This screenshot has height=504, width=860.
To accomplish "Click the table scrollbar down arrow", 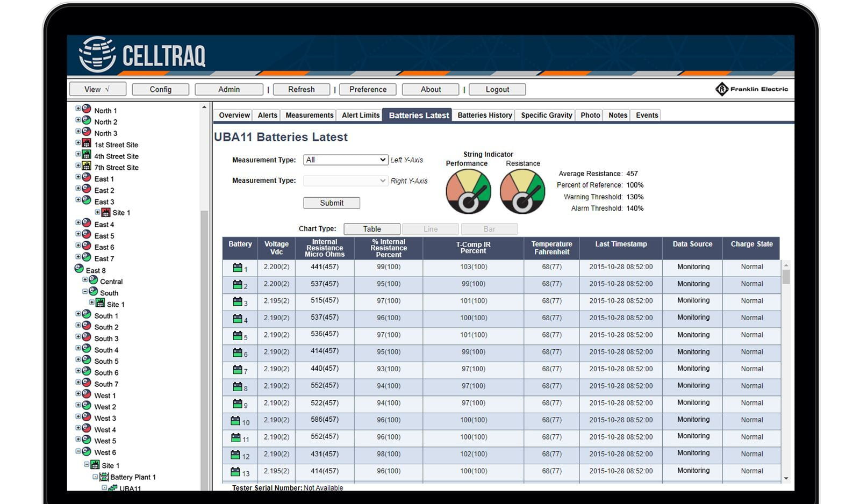I will (x=786, y=478).
